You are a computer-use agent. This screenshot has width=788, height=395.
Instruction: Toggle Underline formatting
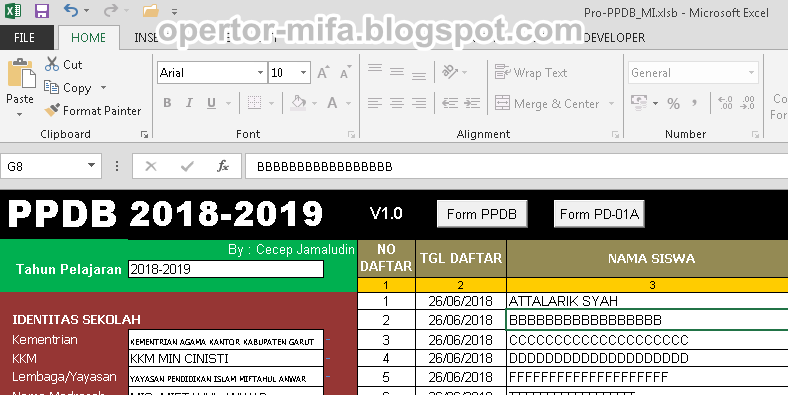pyautogui.click(x=212, y=103)
